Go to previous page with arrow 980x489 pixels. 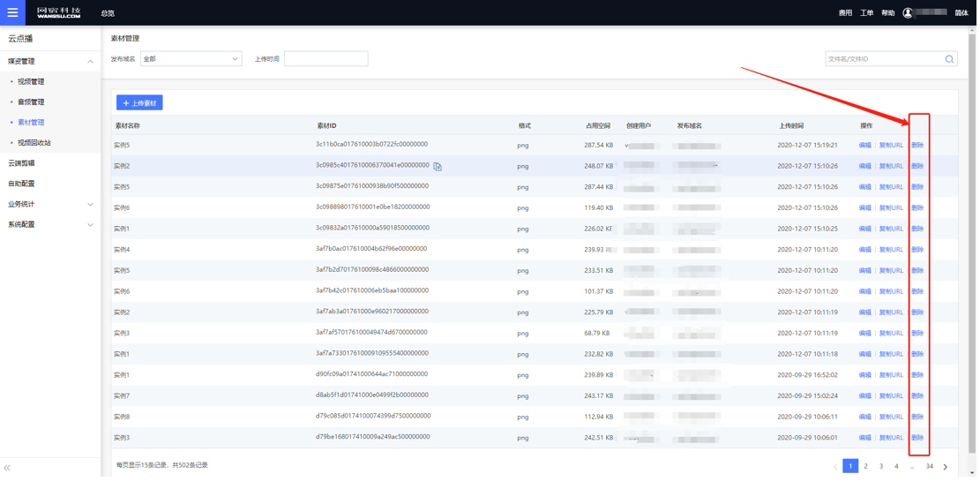[x=835, y=466]
